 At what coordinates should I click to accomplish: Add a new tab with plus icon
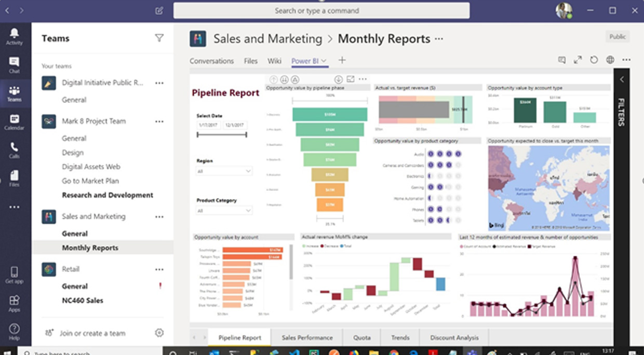tap(342, 60)
